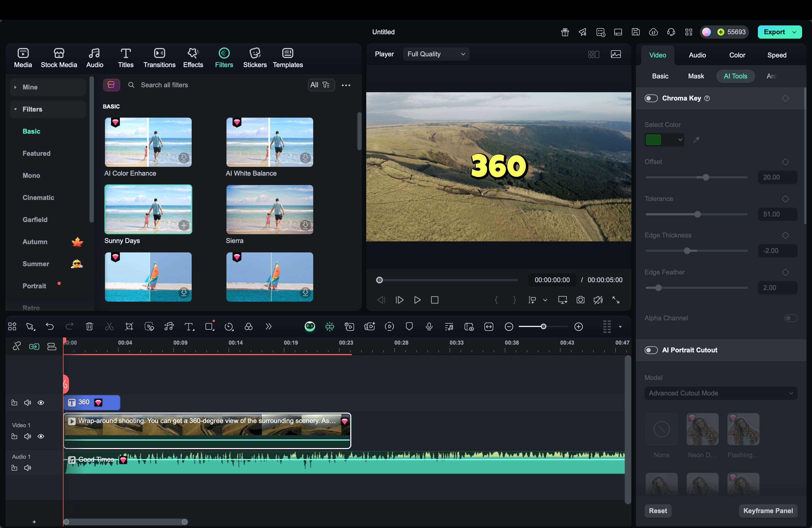Open the apps grid icon
This screenshot has height=528, width=812.
tap(689, 32)
